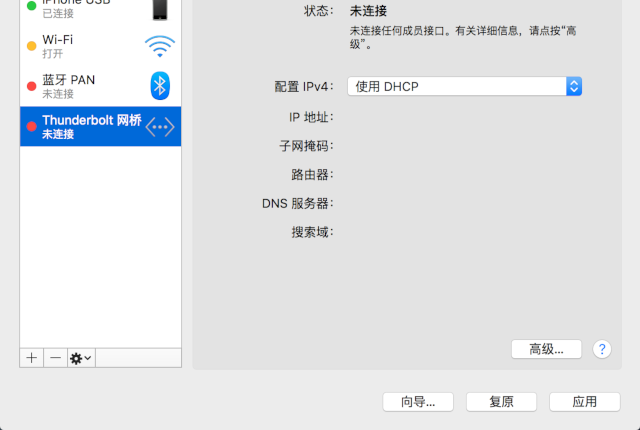
Task: Click the red status dot for Thunderbolt 网桥
Action: 31,126
